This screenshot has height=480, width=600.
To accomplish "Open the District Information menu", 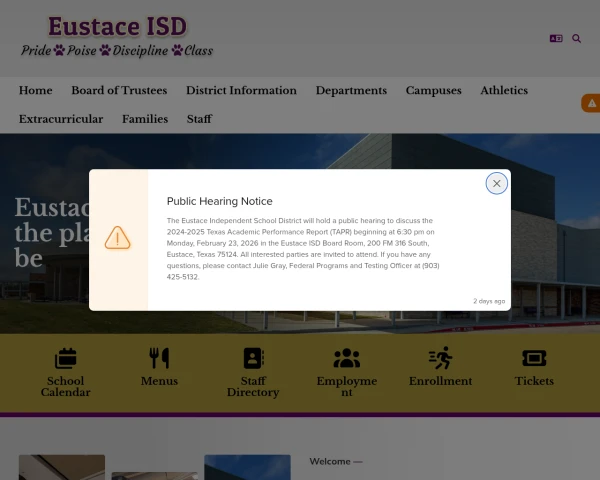I will [241, 90].
